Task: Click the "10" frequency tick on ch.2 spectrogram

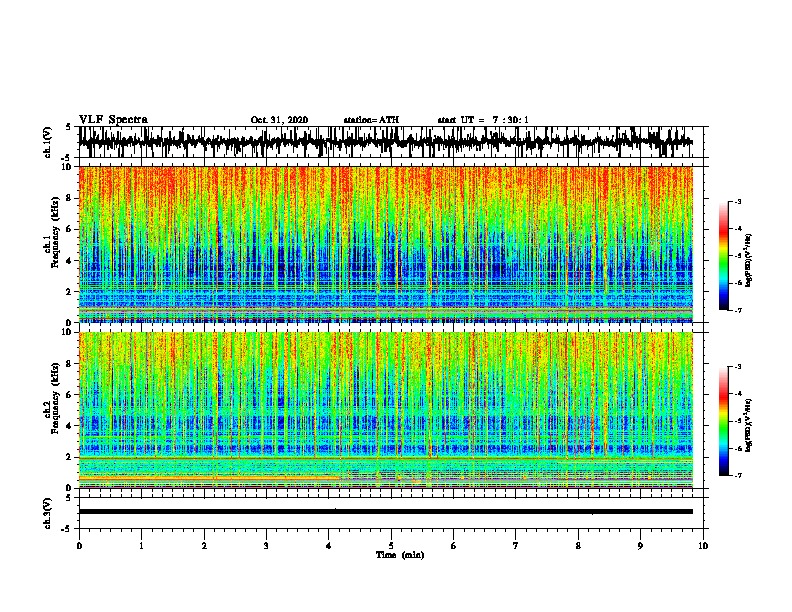Action: click(68, 332)
